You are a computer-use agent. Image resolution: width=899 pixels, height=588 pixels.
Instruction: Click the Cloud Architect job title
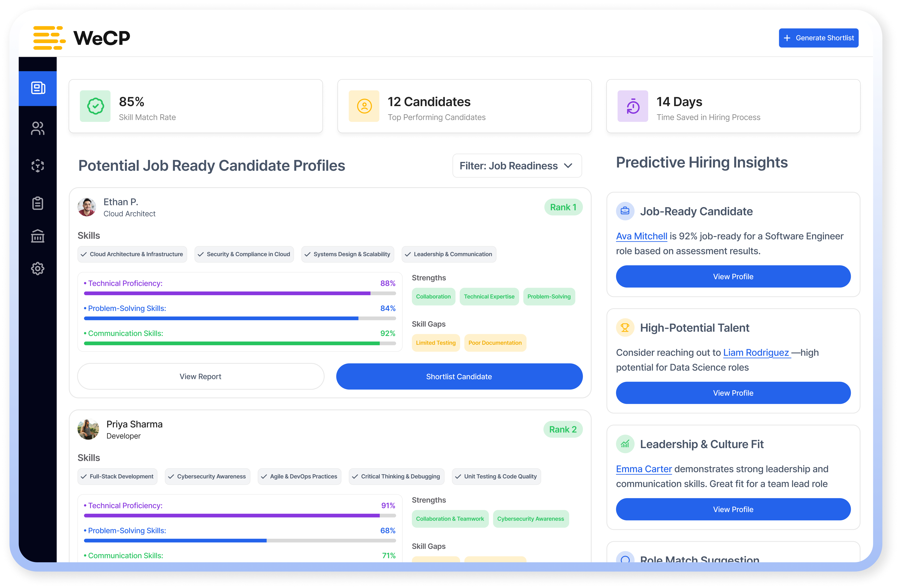click(130, 214)
